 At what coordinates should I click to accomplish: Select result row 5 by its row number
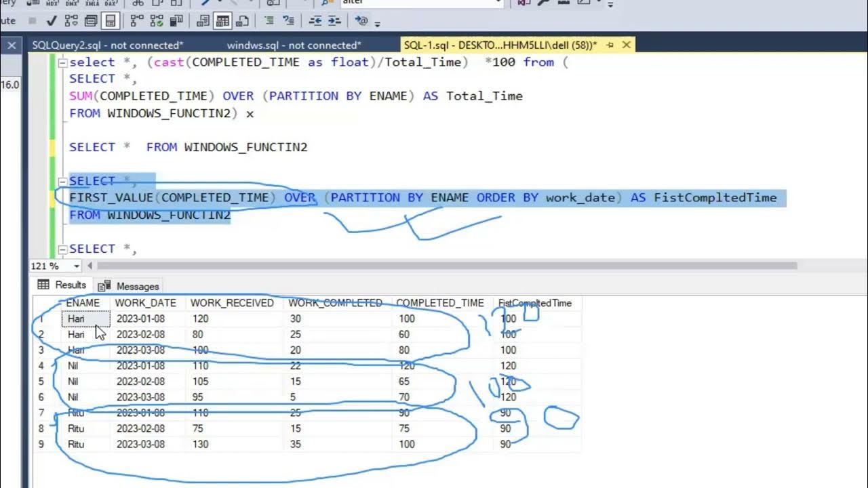coord(42,382)
